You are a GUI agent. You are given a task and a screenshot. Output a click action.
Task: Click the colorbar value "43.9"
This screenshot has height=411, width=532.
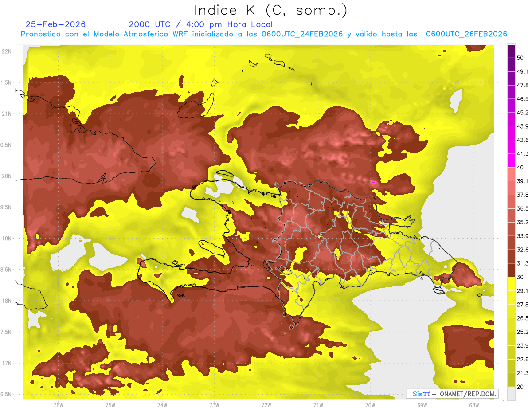(523, 126)
